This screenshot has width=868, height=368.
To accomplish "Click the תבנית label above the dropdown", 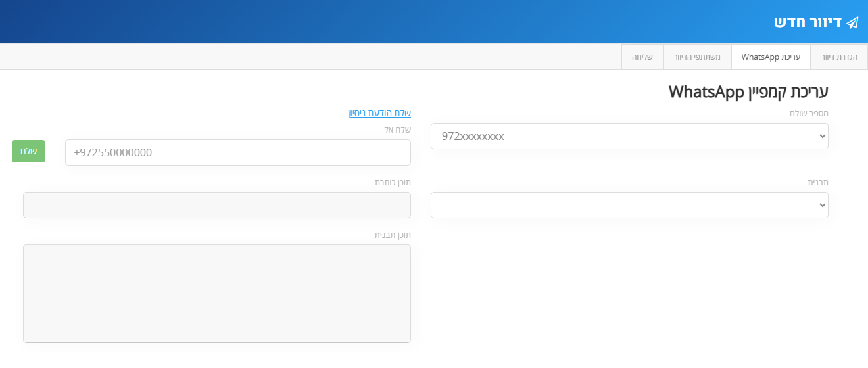I will [818, 182].
